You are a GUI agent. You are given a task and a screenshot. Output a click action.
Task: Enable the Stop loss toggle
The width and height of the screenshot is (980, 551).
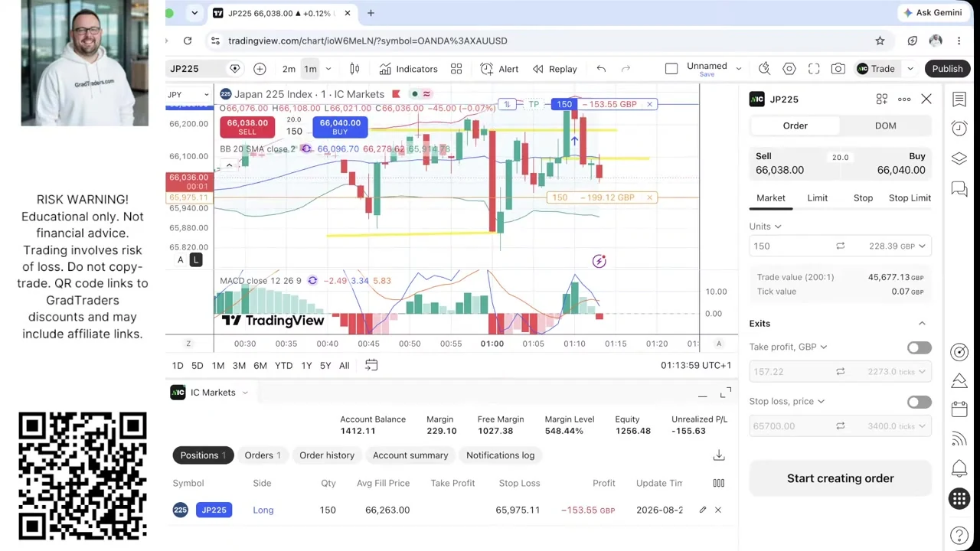coord(919,402)
